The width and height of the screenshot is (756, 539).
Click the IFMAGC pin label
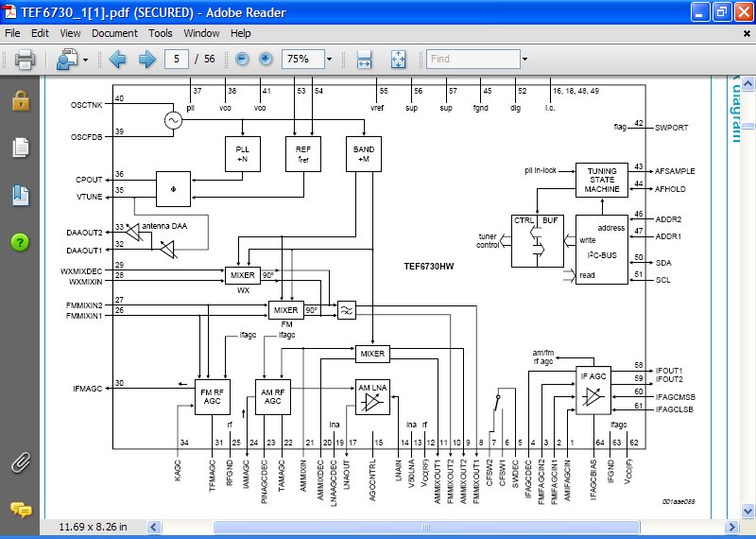pos(88,389)
